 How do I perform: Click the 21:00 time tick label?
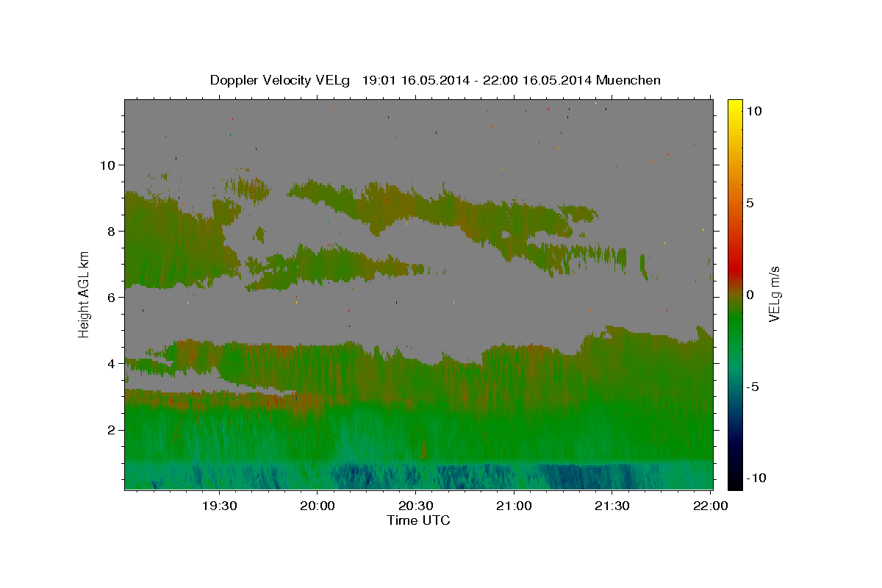click(514, 506)
